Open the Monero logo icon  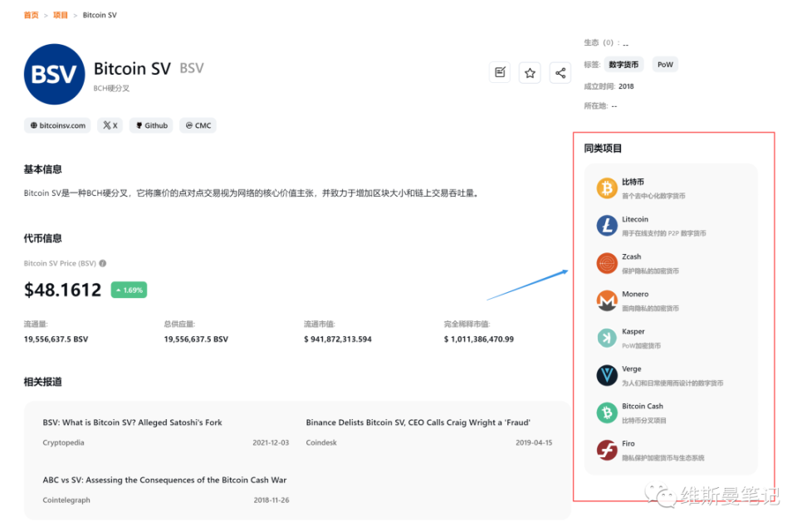(607, 301)
